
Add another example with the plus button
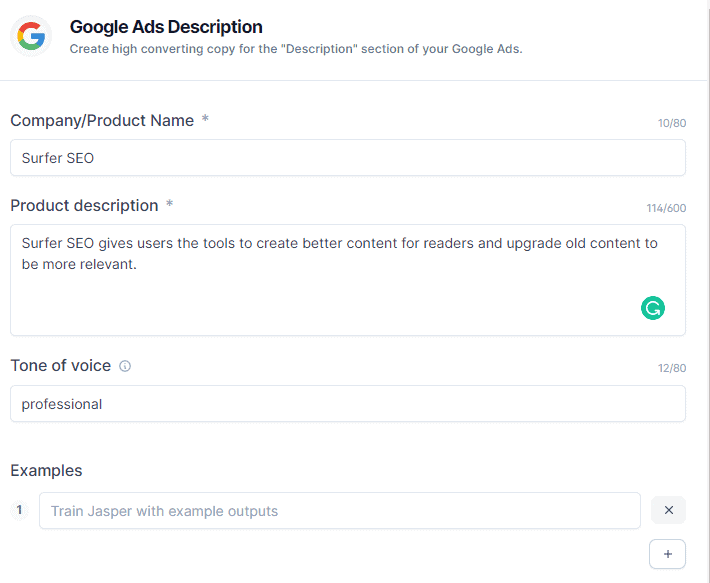(x=668, y=554)
